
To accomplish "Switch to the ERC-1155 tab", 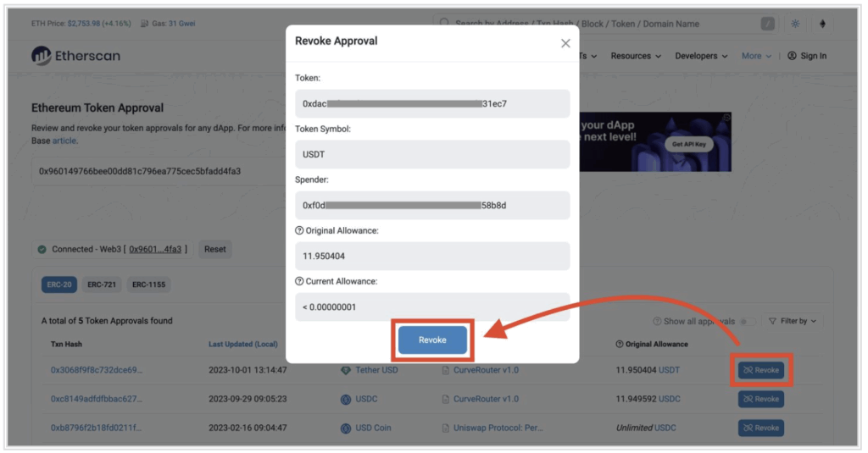I will (148, 285).
